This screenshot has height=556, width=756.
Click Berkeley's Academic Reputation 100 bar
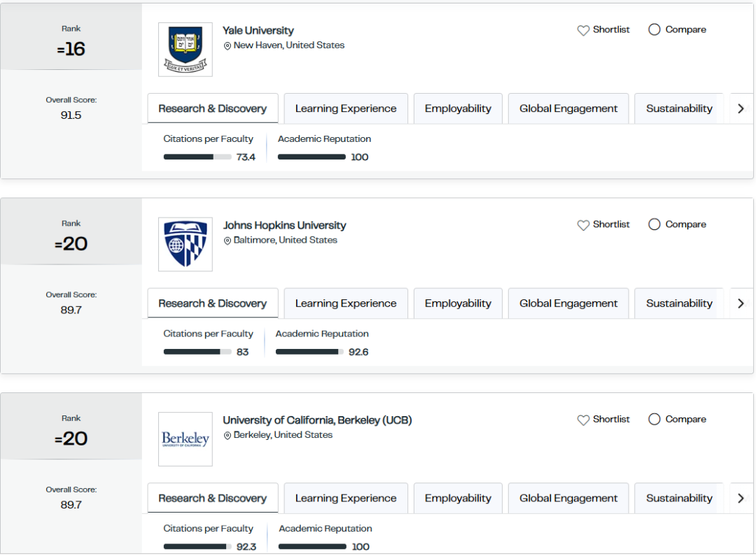coord(312,546)
